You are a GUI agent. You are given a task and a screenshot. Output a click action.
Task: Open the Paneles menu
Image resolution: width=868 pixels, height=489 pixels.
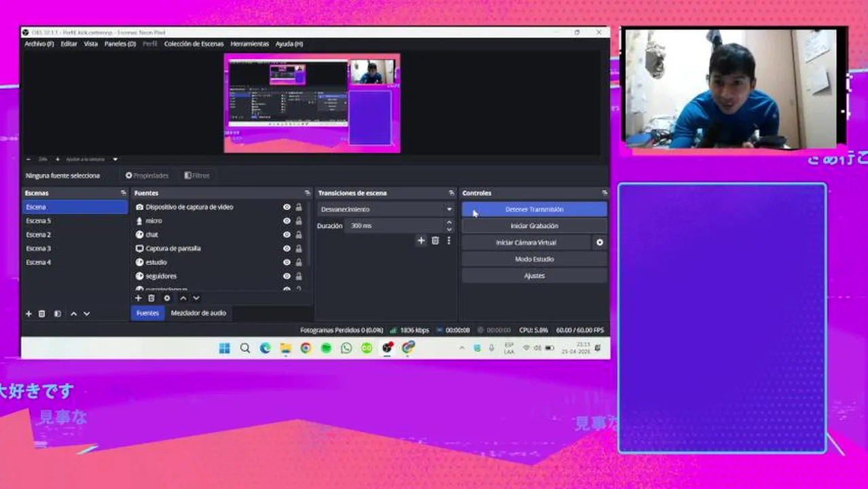[x=120, y=43]
